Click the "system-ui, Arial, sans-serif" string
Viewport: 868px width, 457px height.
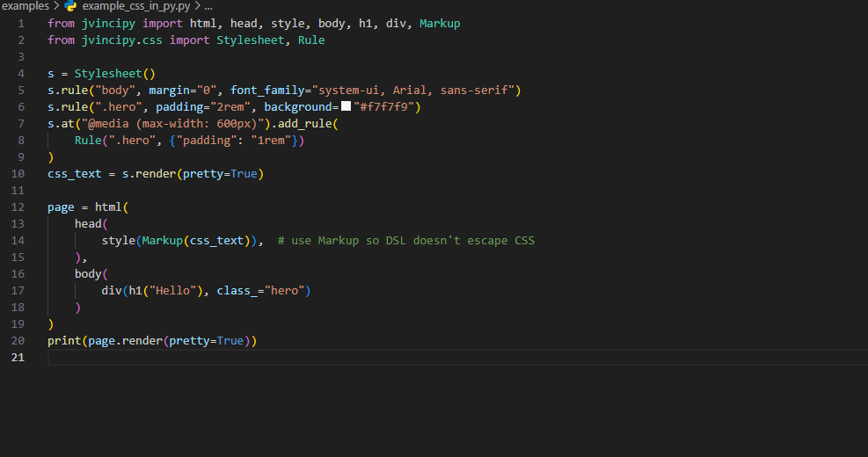pos(413,91)
